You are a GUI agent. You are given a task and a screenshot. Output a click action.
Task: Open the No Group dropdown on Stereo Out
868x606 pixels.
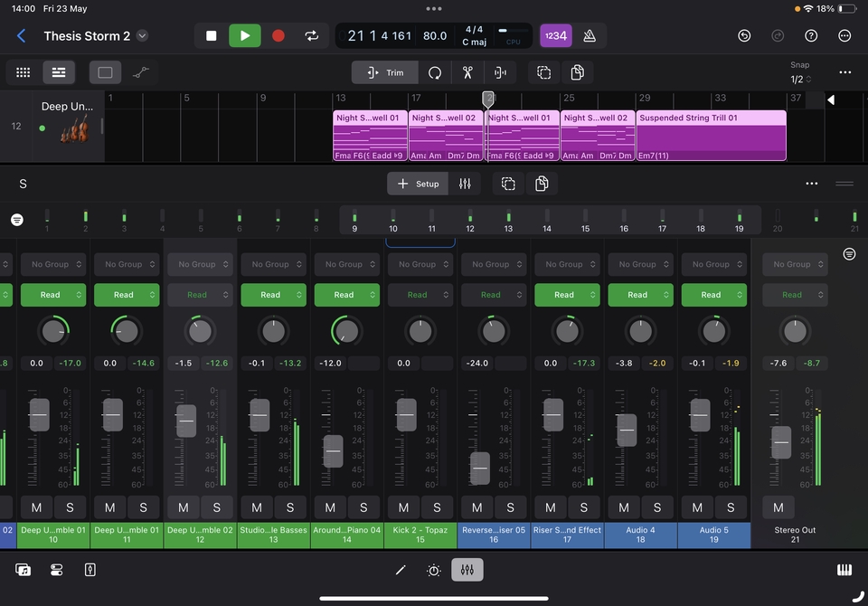(795, 264)
